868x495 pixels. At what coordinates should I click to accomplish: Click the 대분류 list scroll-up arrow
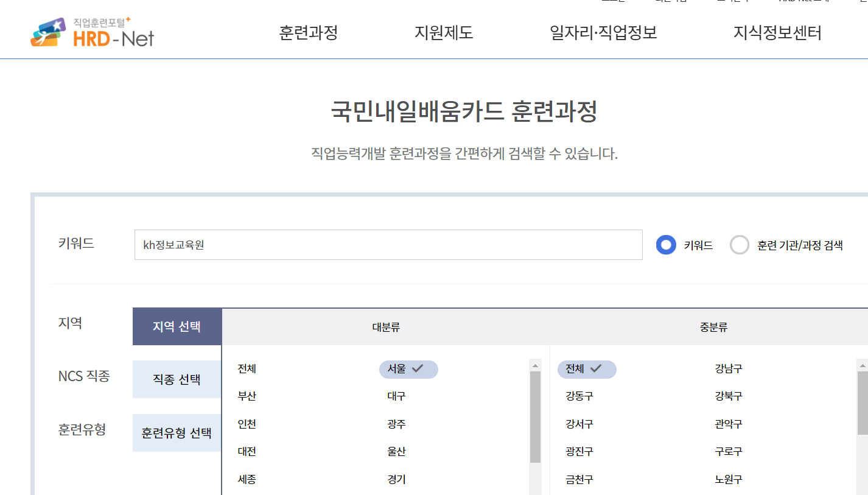(536, 365)
